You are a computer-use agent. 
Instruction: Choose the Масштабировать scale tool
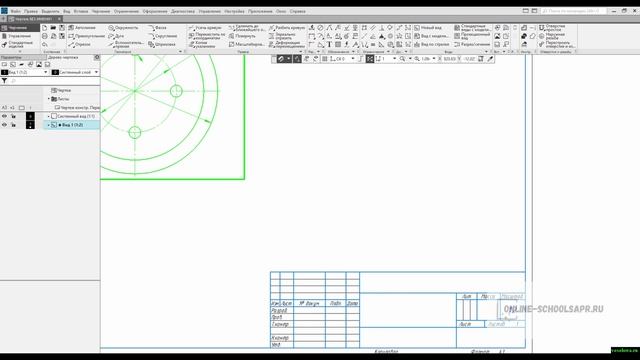point(247,44)
